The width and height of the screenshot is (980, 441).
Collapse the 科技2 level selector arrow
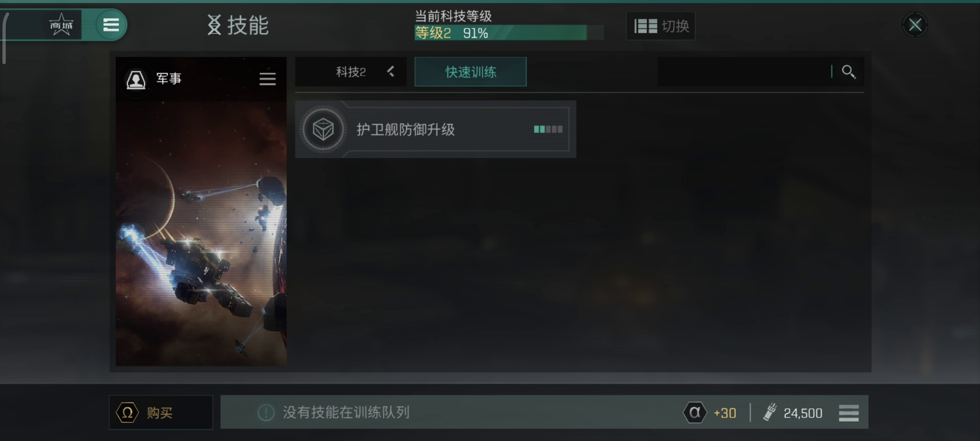click(x=391, y=72)
